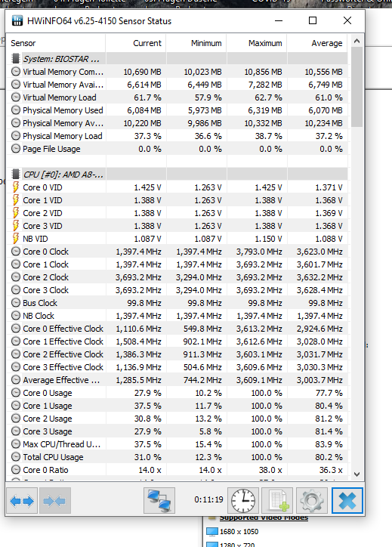
Task: Select the Core 1 Effective Clock label
Action: click(x=63, y=341)
